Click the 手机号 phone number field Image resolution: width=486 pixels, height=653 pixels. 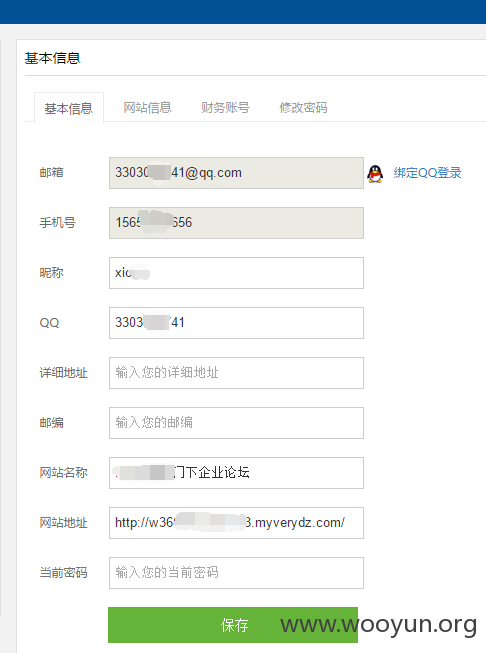tap(236, 223)
